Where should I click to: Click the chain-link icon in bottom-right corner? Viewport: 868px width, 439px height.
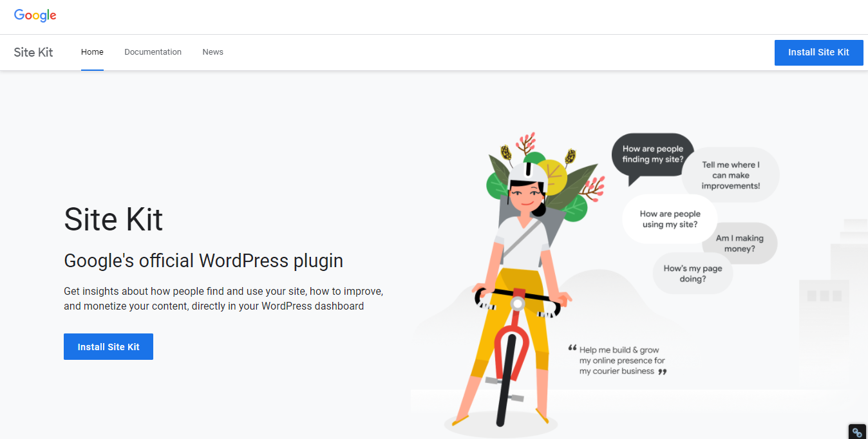857,432
